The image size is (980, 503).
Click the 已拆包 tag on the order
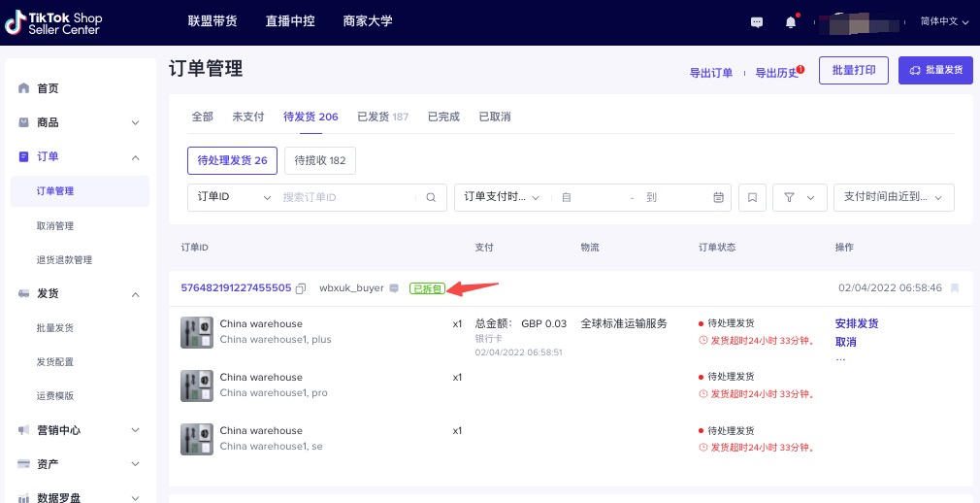428,288
